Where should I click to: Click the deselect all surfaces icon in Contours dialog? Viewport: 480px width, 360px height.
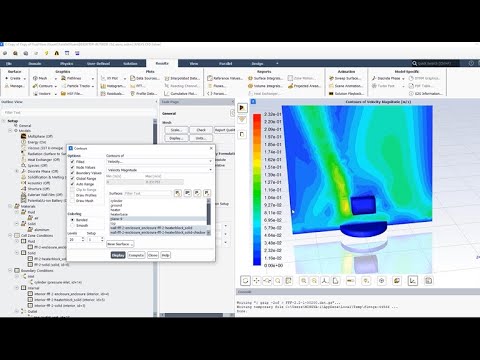[207, 193]
